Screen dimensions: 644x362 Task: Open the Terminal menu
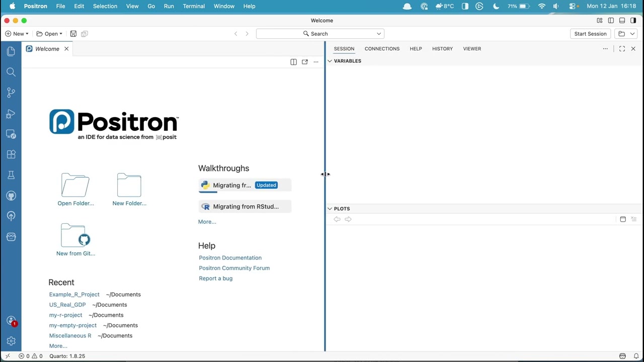point(194,6)
